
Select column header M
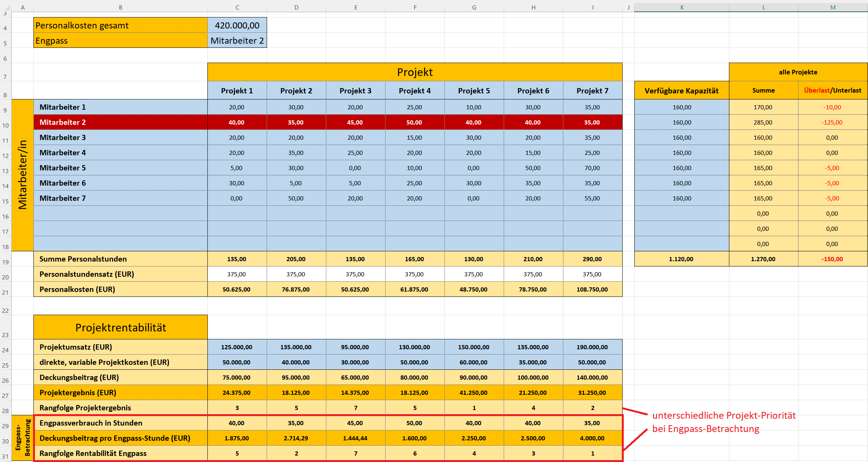833,7
